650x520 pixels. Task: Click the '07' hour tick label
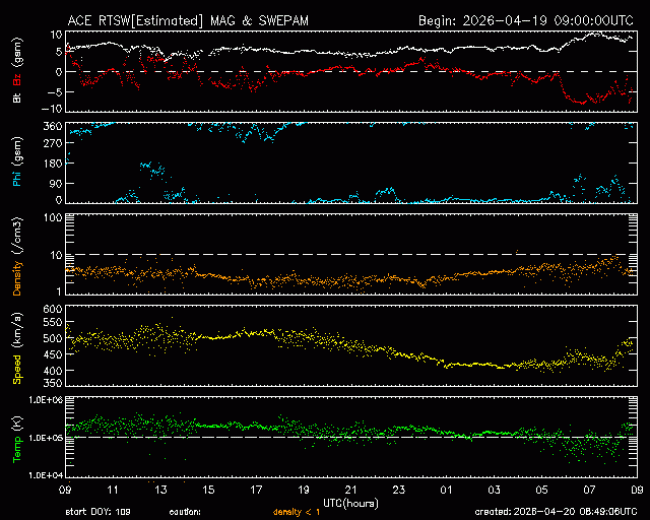589,490
